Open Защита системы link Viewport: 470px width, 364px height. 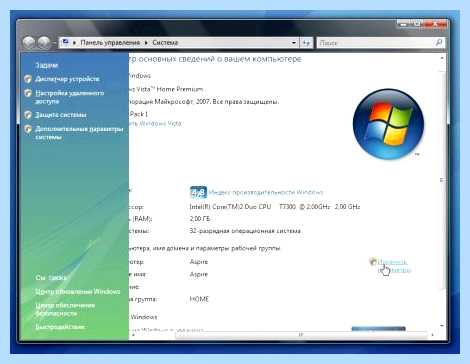point(61,115)
